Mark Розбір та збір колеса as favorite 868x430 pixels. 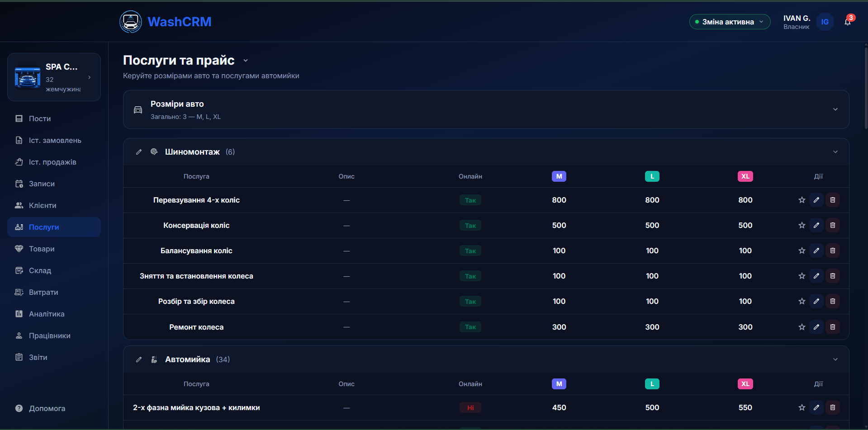click(x=802, y=301)
